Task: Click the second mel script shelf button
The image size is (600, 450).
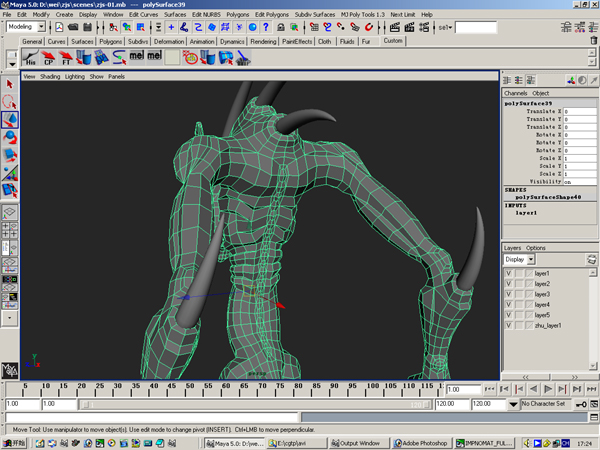Action: [x=155, y=56]
